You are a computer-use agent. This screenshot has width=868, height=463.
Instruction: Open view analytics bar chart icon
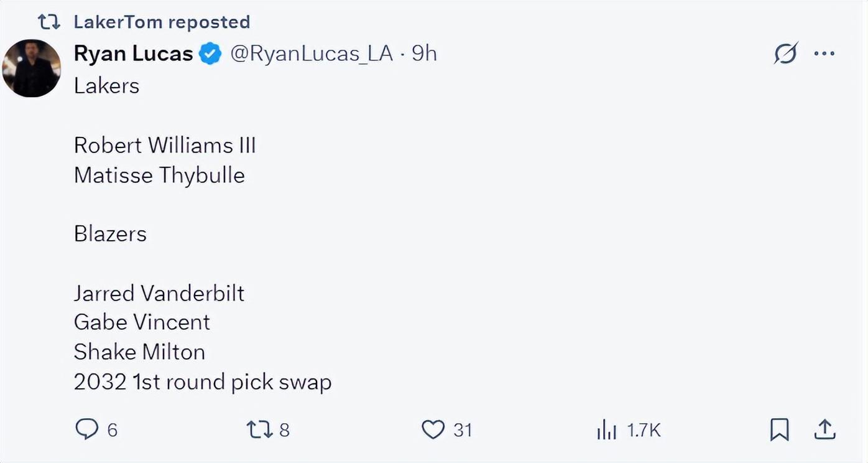coord(606,429)
